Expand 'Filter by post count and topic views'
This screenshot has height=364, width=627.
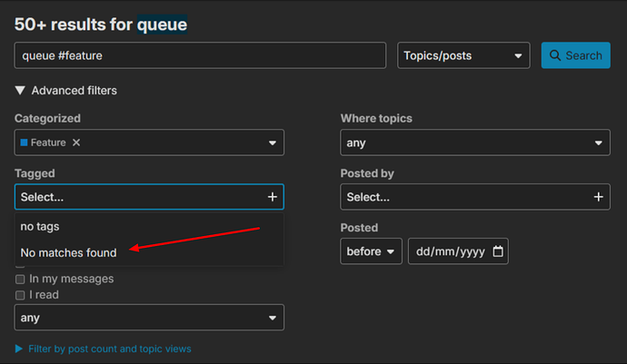104,349
